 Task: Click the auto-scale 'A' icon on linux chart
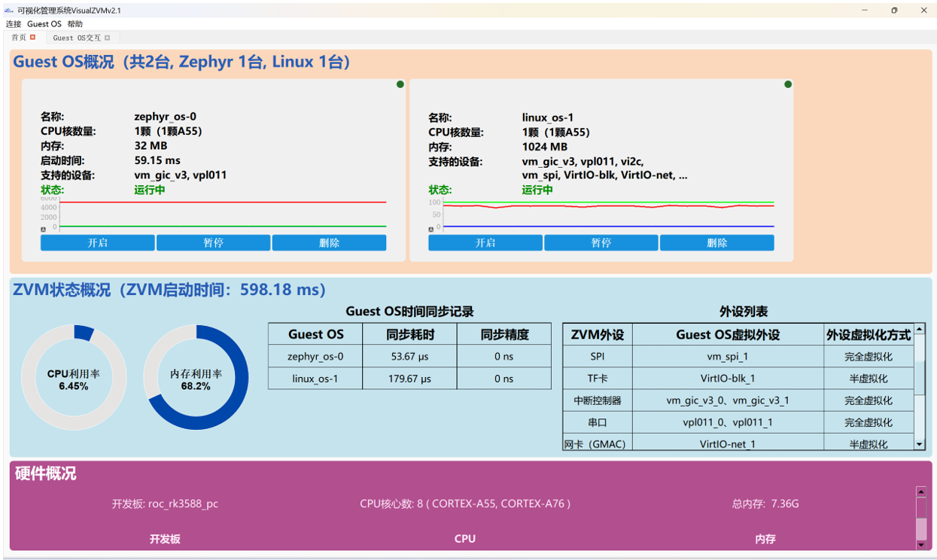(431, 229)
